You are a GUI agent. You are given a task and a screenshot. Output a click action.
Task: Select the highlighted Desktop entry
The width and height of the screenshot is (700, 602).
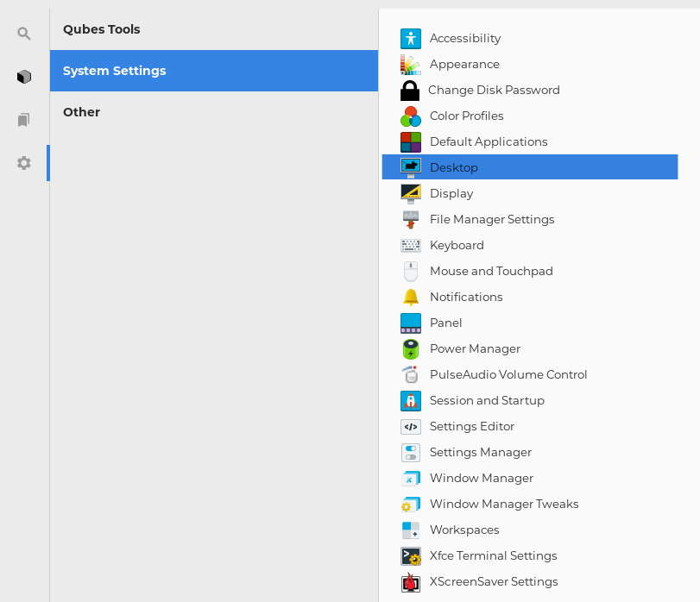click(x=453, y=166)
